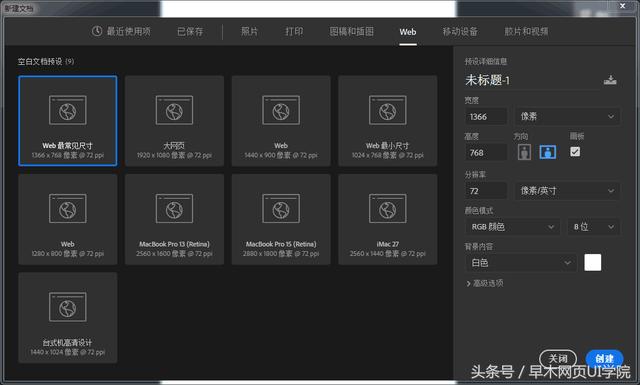Open the bit depth dropdown 8 位
This screenshot has width=640, height=385.
click(x=594, y=227)
